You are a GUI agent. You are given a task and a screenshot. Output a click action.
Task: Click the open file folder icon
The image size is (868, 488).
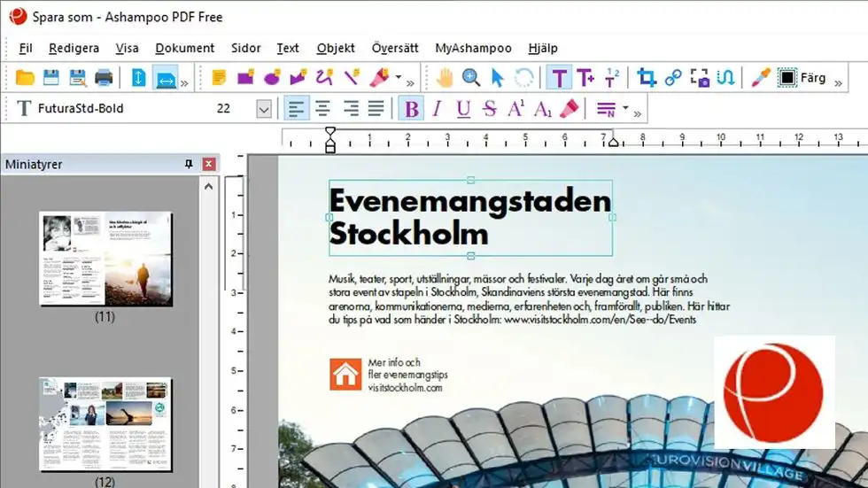tap(25, 78)
